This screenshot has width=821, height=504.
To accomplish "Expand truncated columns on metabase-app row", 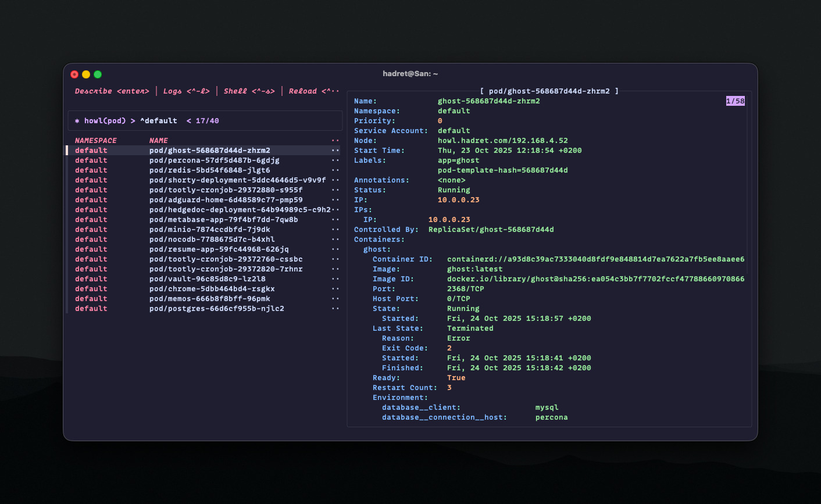I will pyautogui.click(x=335, y=220).
